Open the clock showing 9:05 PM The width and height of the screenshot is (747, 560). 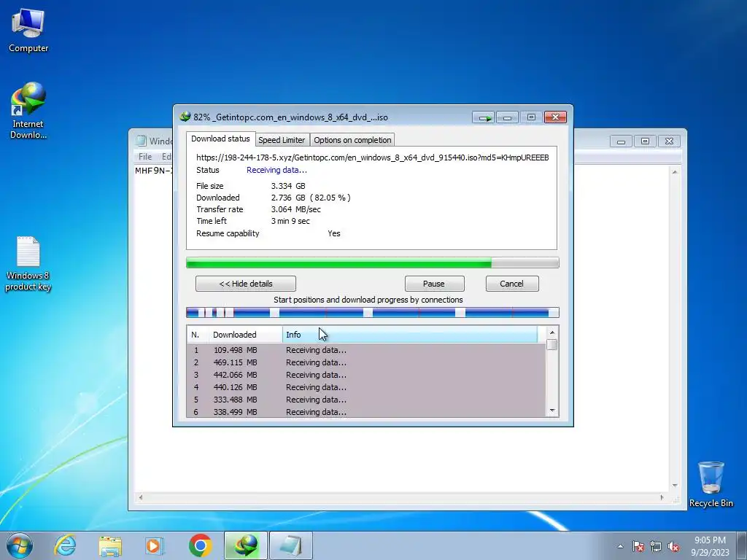pyautogui.click(x=710, y=546)
